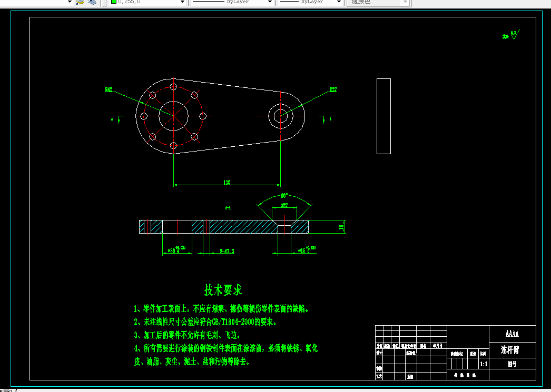The image size is (551, 392).
Task: Open the first ByLayer linetype dropdown
Action: click(x=270, y=2)
